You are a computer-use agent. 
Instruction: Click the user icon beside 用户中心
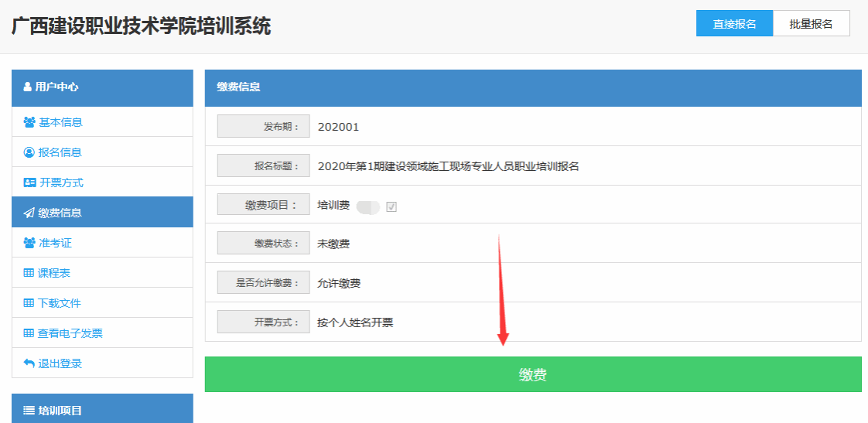28,87
